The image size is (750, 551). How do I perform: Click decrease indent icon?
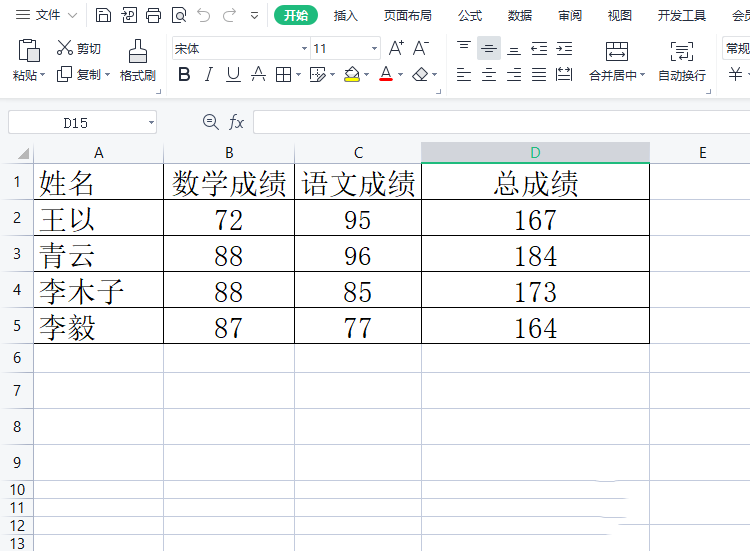(539, 48)
